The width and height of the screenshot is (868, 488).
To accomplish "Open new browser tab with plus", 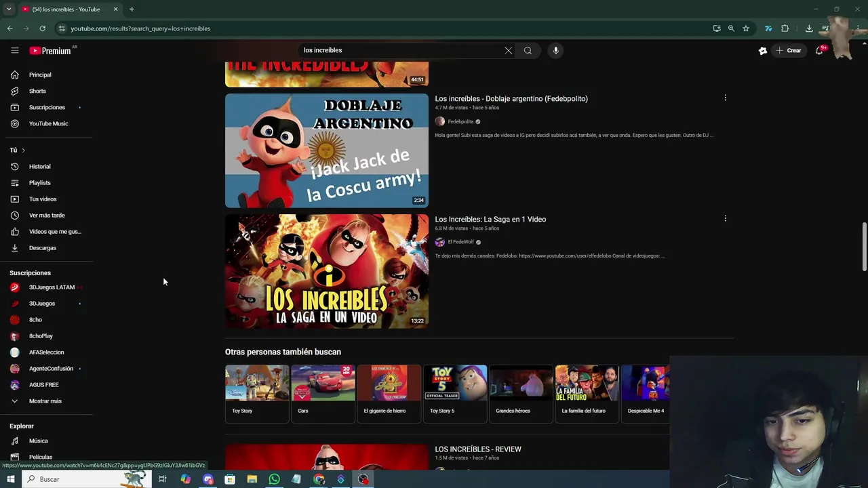I will (x=132, y=9).
